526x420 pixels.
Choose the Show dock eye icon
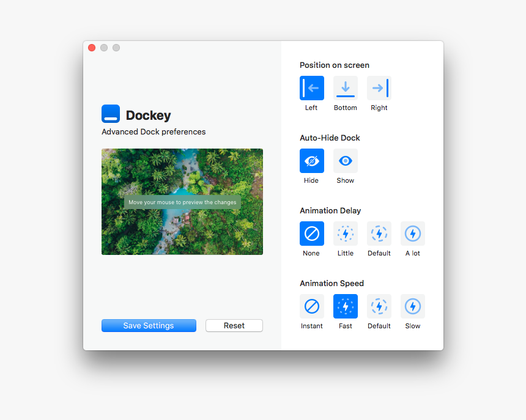coord(345,161)
